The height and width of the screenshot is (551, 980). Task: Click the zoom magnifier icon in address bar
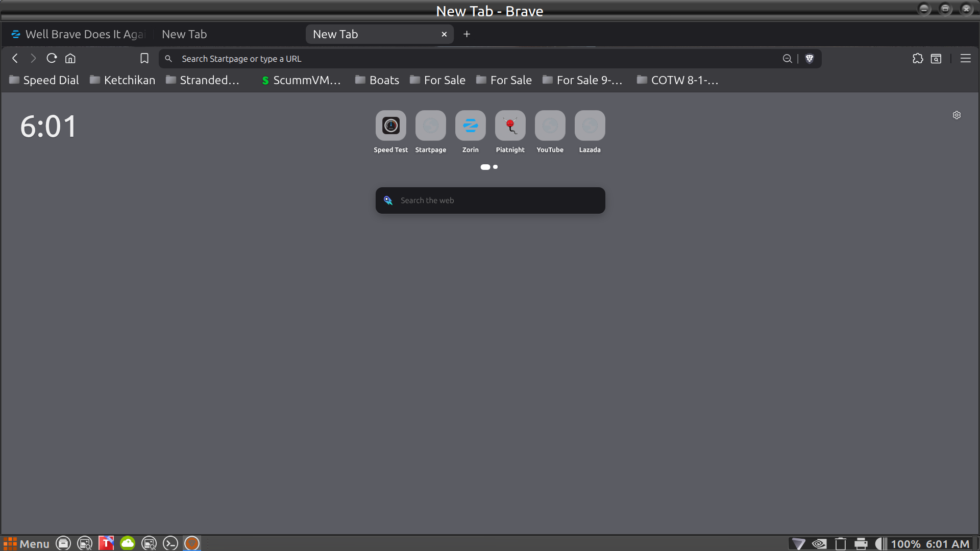coord(787,59)
